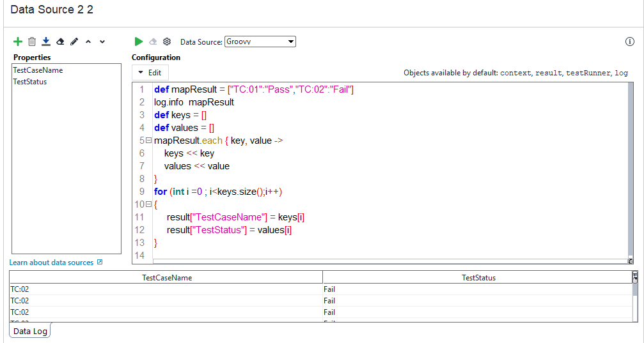Click the TestCaseName column header
This screenshot has height=343, width=644.
coord(166,278)
